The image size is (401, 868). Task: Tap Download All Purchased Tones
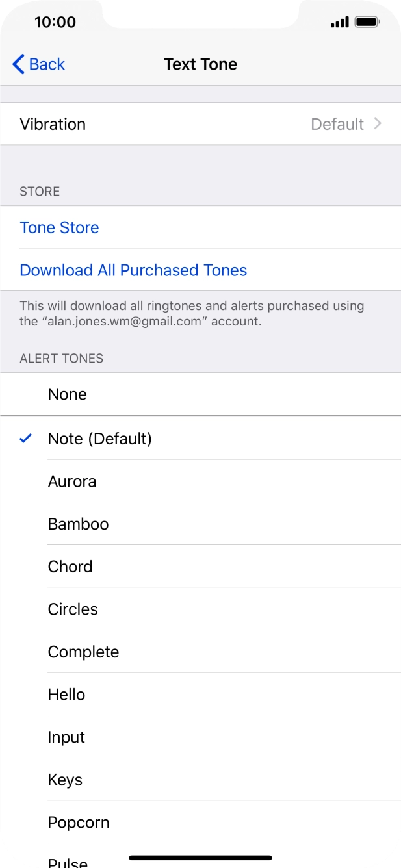tap(133, 270)
